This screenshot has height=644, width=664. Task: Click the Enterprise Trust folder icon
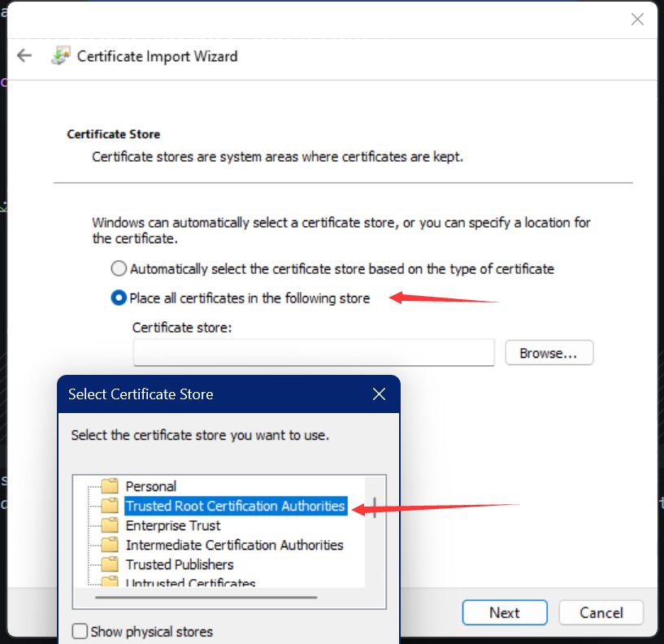pyautogui.click(x=110, y=524)
